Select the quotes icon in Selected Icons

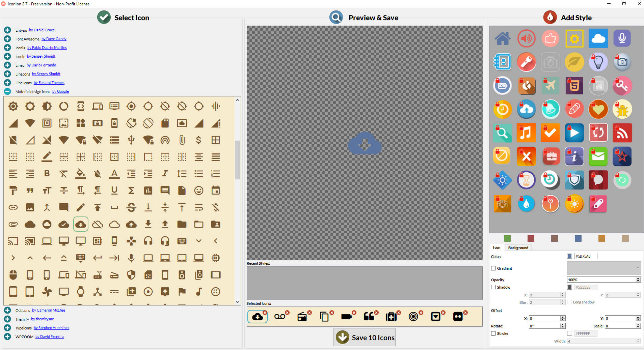369,317
